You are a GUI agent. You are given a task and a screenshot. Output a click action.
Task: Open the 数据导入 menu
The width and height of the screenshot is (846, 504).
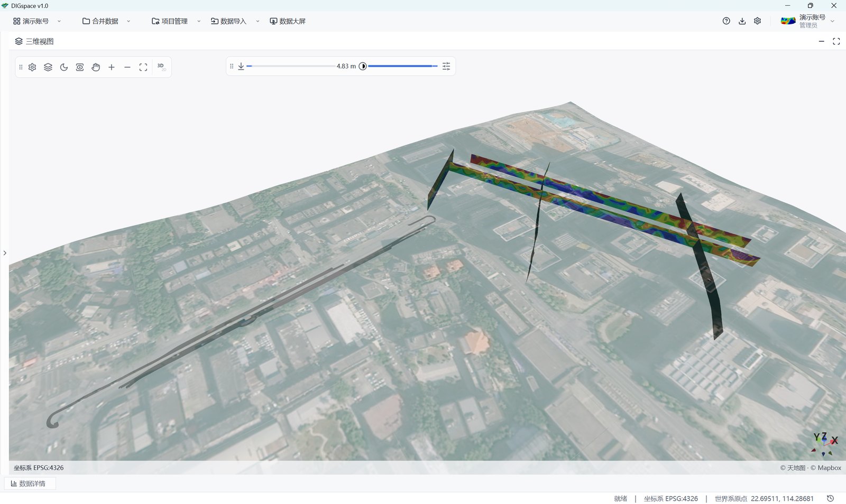pyautogui.click(x=235, y=21)
